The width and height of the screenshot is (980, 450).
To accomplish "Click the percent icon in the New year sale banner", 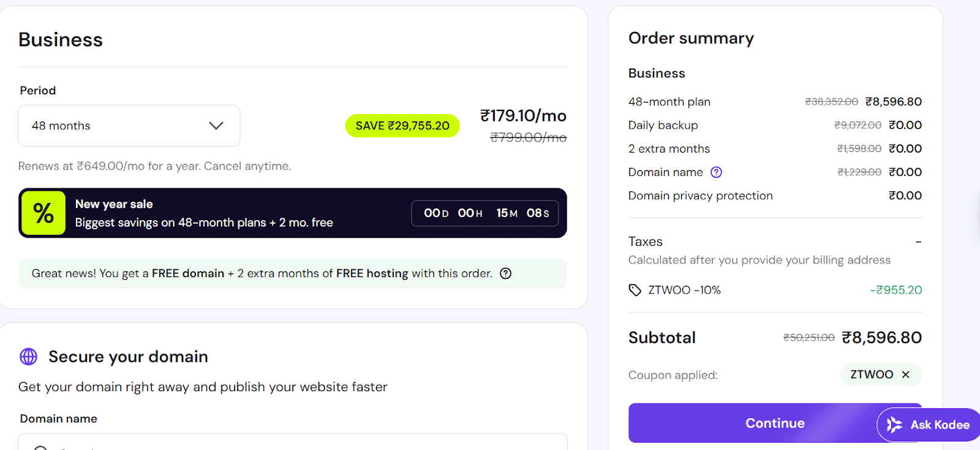I will tap(43, 213).
